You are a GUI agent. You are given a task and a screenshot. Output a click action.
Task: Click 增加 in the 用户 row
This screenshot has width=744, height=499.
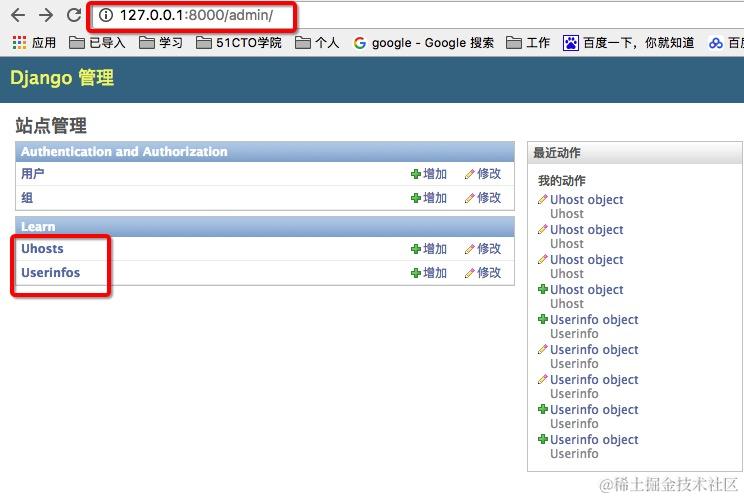point(429,174)
